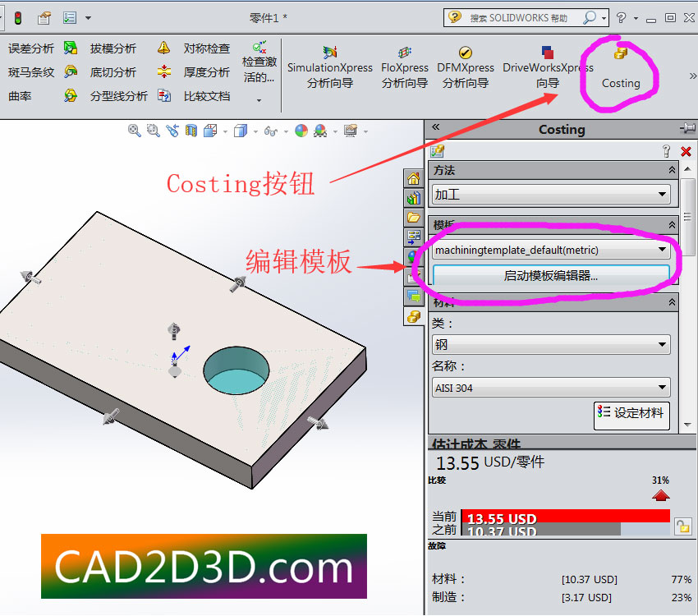Open the 钢 material class dropdown
Image resolution: width=698 pixels, height=616 pixels.
[x=551, y=344]
